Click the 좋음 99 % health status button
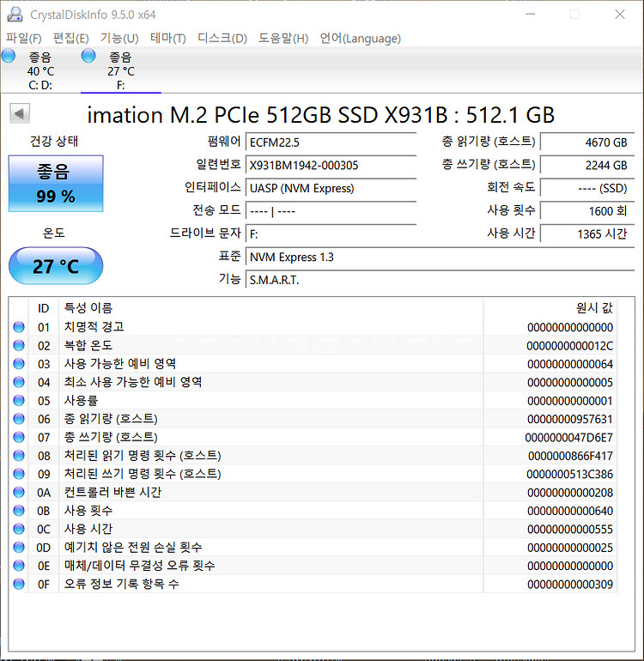644x661 pixels. tap(56, 184)
